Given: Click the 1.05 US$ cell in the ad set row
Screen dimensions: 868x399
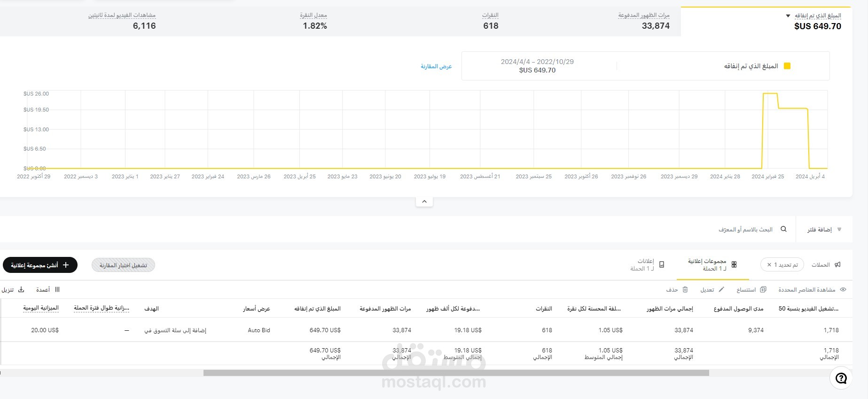Looking at the screenshot, I should pyautogui.click(x=610, y=330).
